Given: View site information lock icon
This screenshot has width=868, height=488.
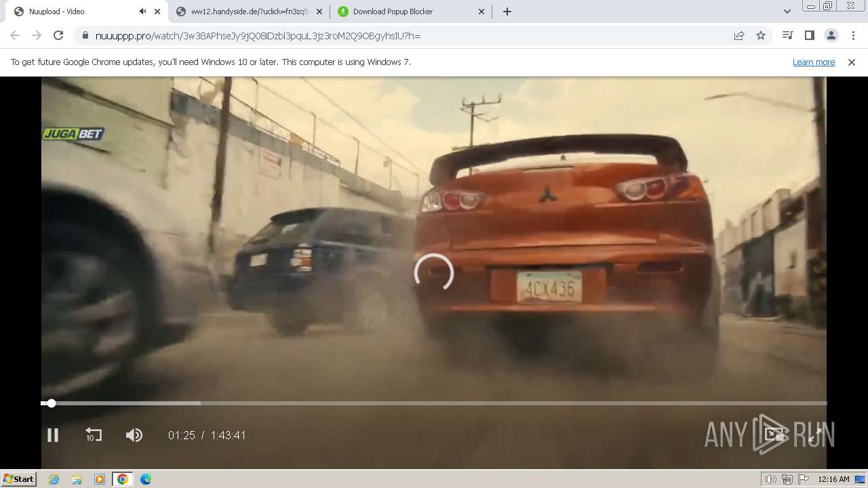Looking at the screenshot, I should 85,35.
